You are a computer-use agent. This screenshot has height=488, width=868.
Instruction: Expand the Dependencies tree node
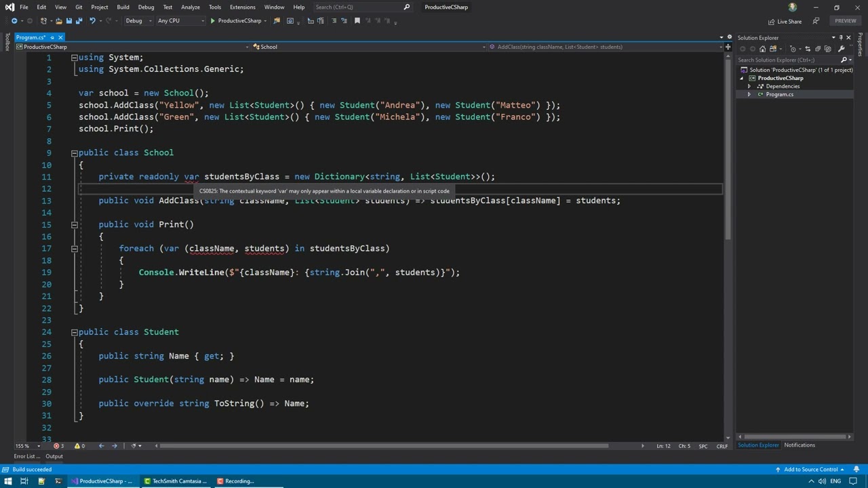(x=749, y=86)
